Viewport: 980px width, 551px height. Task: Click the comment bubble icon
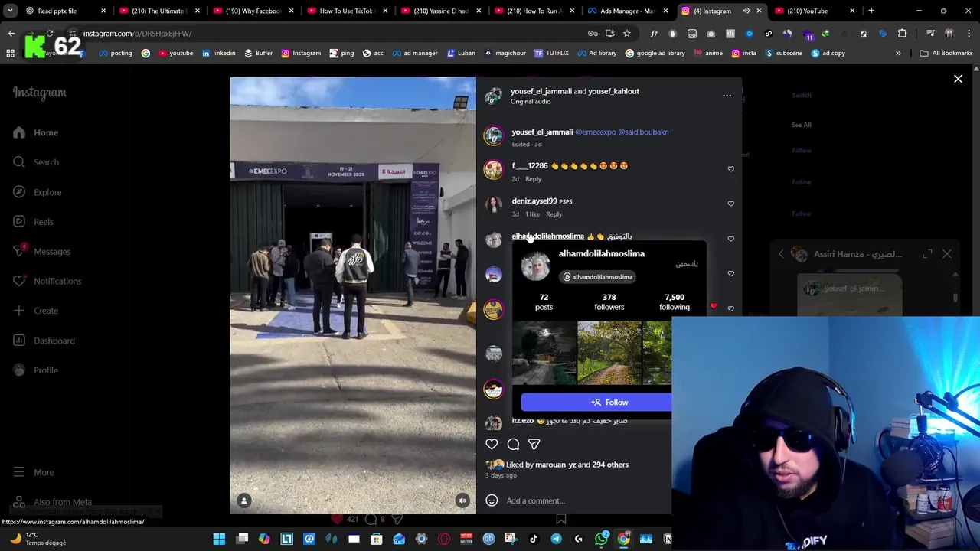(513, 444)
